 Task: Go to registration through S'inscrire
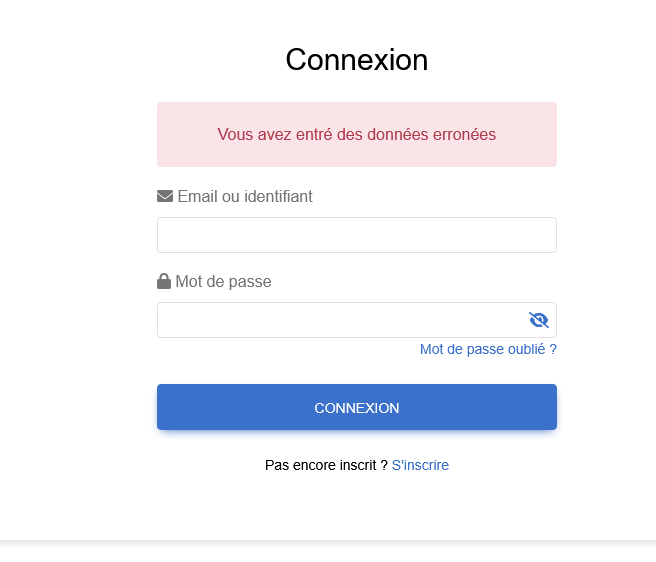[x=420, y=465]
